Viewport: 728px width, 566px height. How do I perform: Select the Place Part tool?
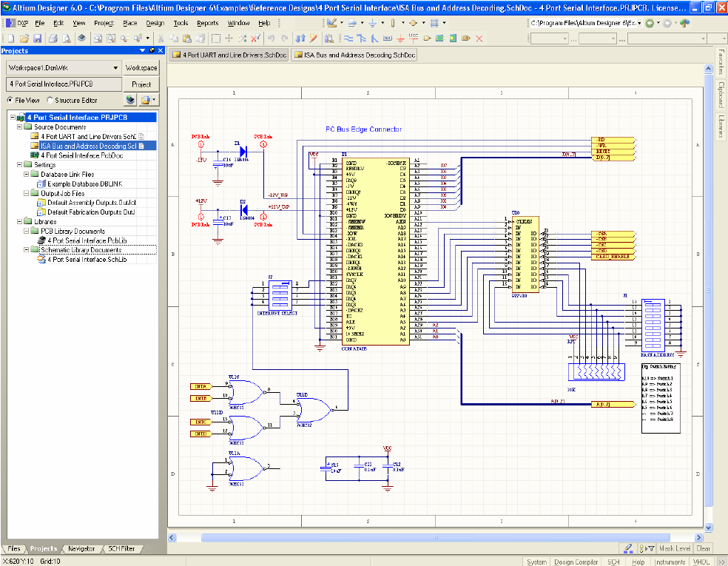[x=427, y=38]
